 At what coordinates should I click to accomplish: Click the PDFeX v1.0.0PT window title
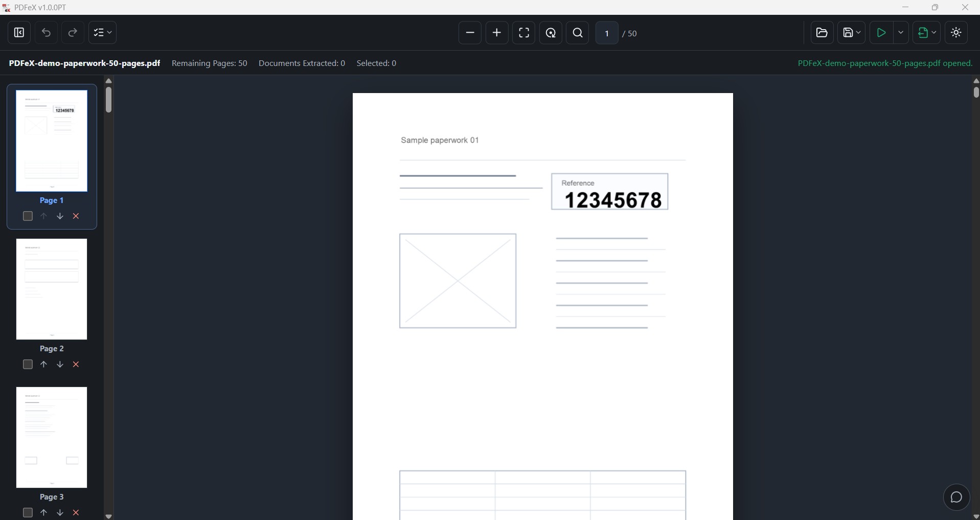(x=40, y=8)
